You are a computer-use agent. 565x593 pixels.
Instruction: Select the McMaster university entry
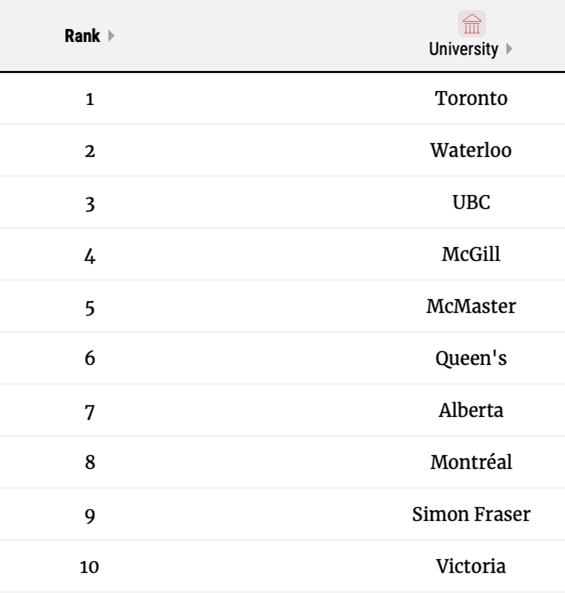[471, 306]
